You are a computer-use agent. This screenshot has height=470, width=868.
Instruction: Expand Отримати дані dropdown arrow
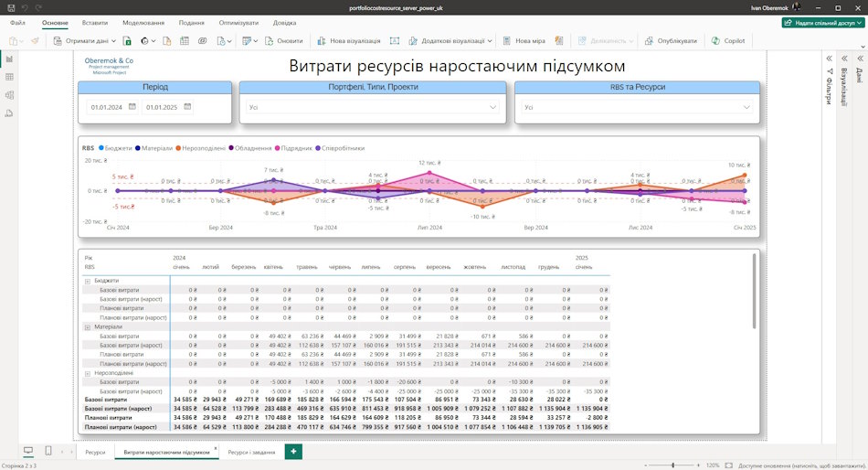(113, 41)
